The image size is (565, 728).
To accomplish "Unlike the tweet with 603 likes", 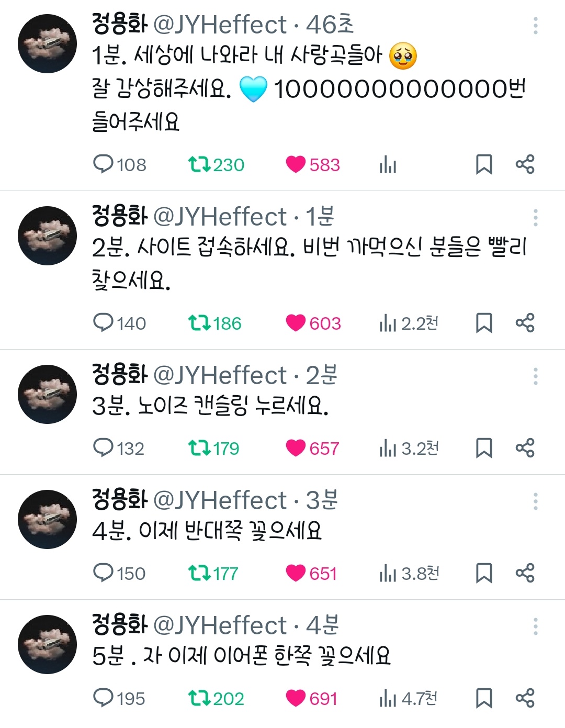I will pyautogui.click(x=296, y=323).
